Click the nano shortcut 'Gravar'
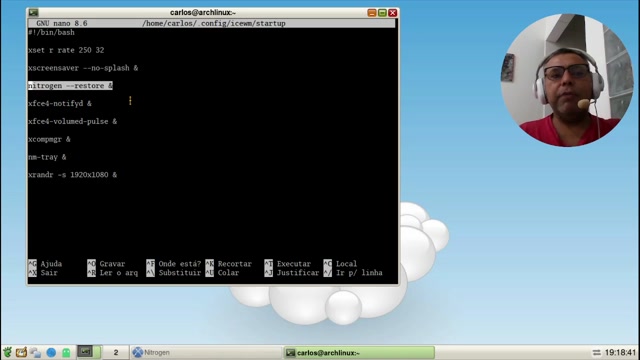This screenshot has width=640, height=360. (112, 264)
